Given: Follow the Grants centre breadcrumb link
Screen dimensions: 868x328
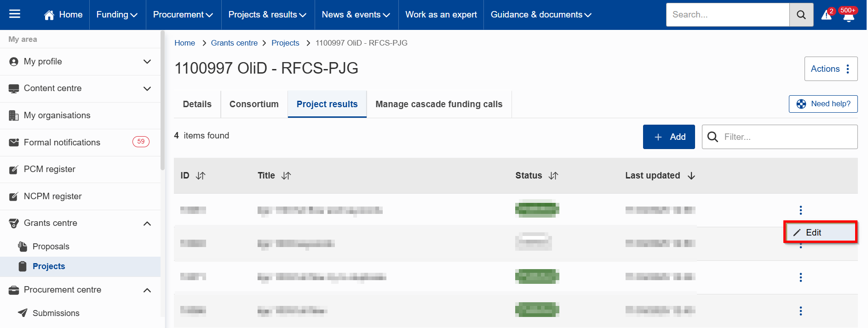Looking at the screenshot, I should 234,43.
